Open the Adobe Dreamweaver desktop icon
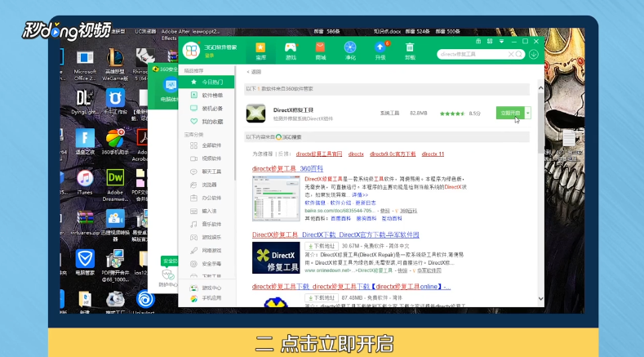644x357 pixels. [x=115, y=185]
